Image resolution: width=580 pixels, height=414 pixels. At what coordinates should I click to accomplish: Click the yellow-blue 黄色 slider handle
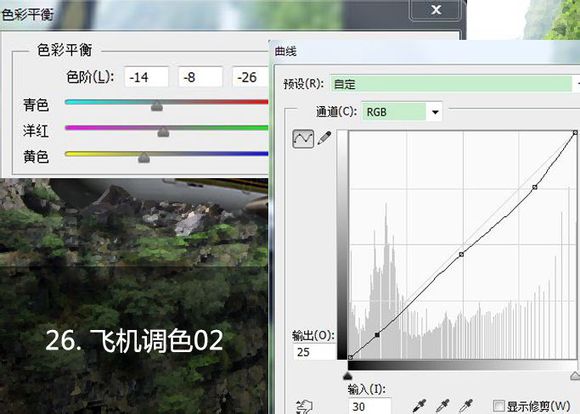tap(144, 158)
